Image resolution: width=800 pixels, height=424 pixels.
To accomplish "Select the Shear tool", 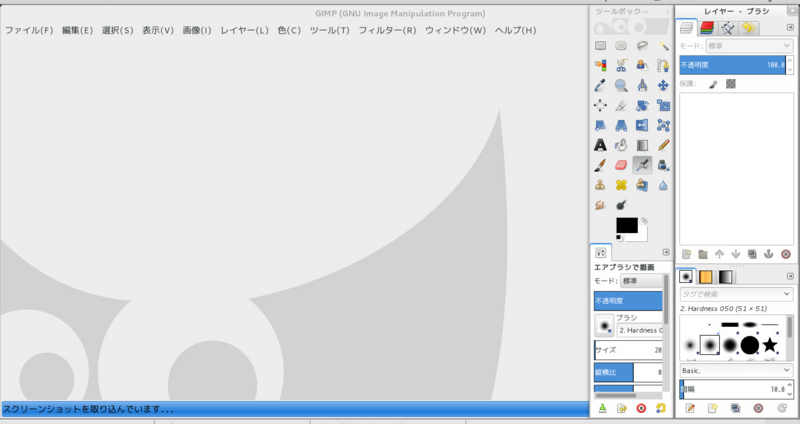I will click(x=601, y=126).
